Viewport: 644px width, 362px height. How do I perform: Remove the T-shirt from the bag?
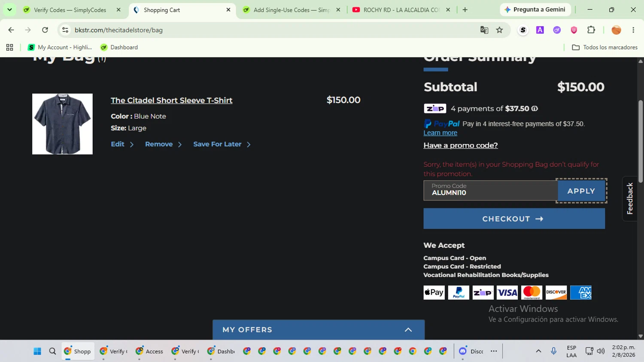pyautogui.click(x=164, y=144)
